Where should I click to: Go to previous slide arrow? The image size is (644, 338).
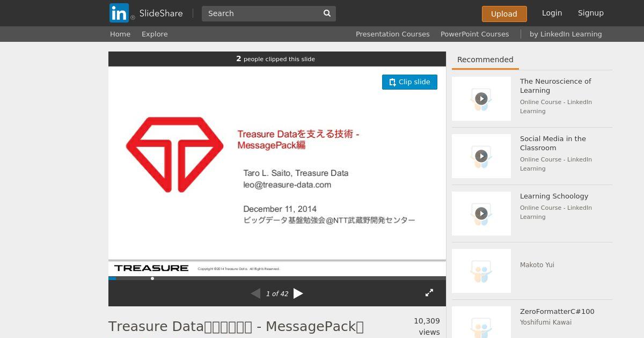click(x=255, y=293)
